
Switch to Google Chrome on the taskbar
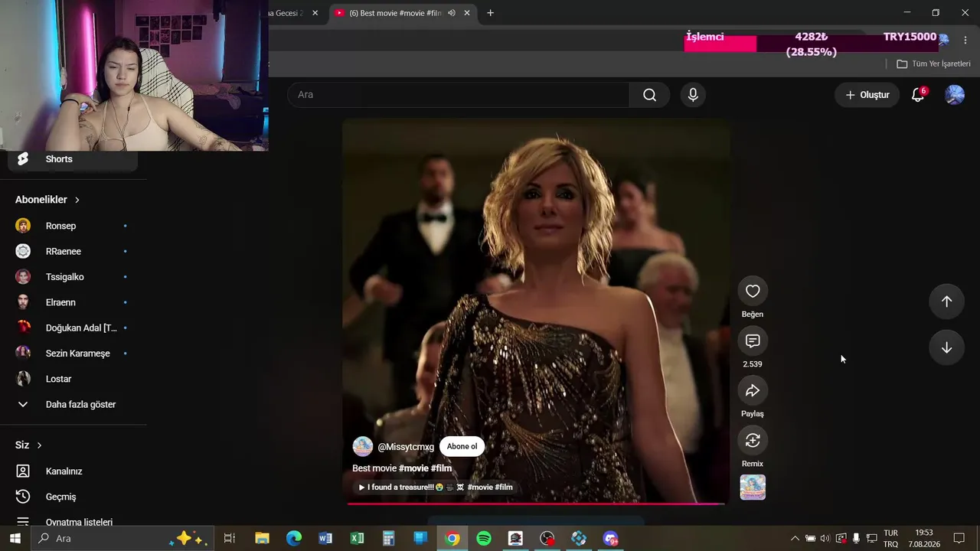click(452, 539)
